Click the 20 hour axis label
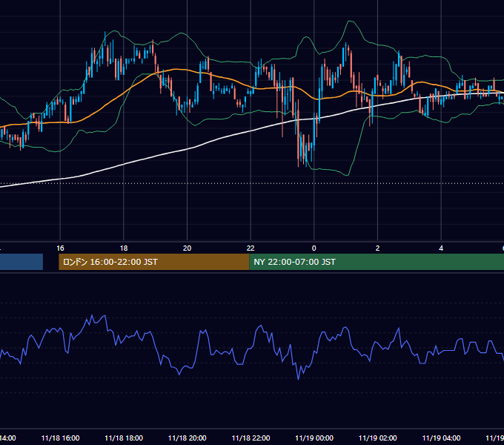 187,248
